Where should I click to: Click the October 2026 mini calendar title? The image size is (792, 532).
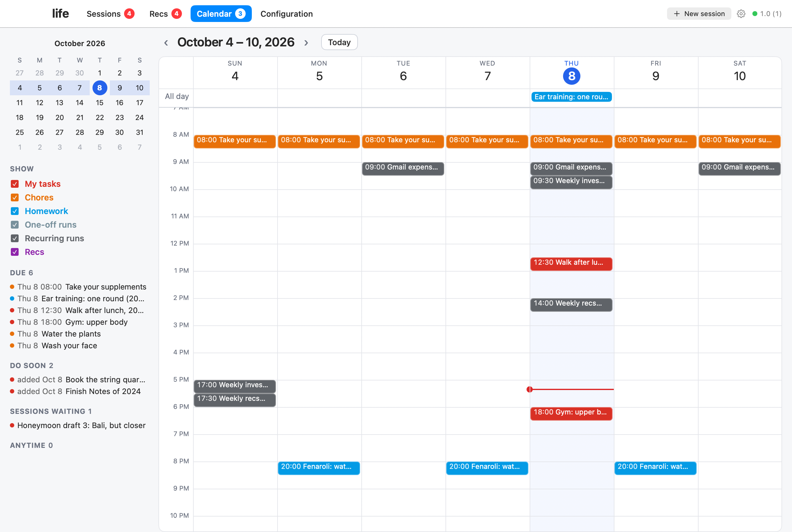click(x=80, y=43)
